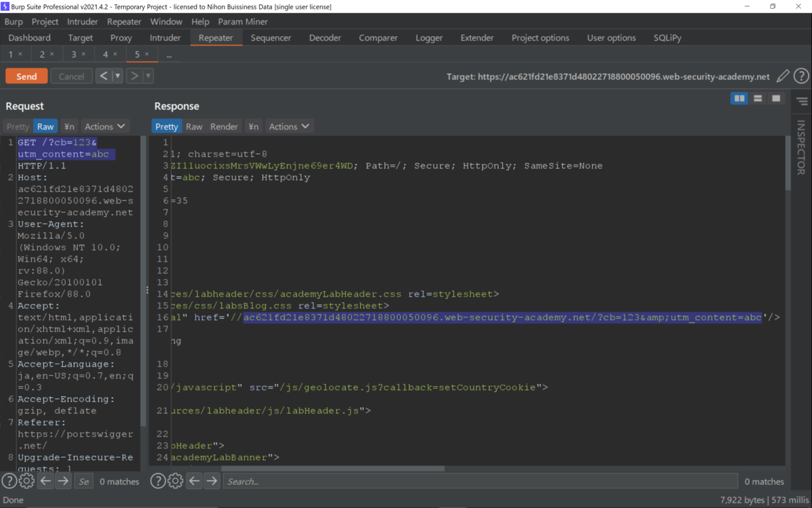Viewport: 812px width, 508px height.
Task: Select combined single-pane layout icon
Action: click(x=776, y=99)
